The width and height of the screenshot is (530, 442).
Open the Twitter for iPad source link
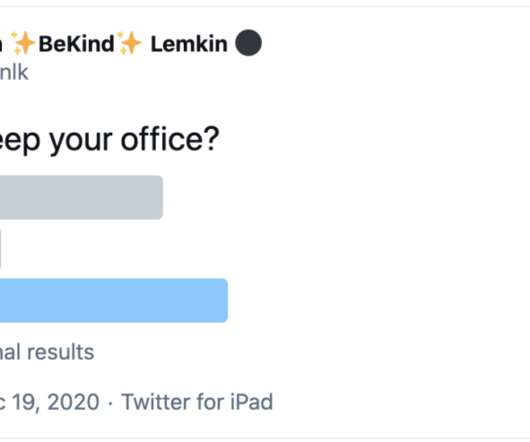[x=197, y=402]
